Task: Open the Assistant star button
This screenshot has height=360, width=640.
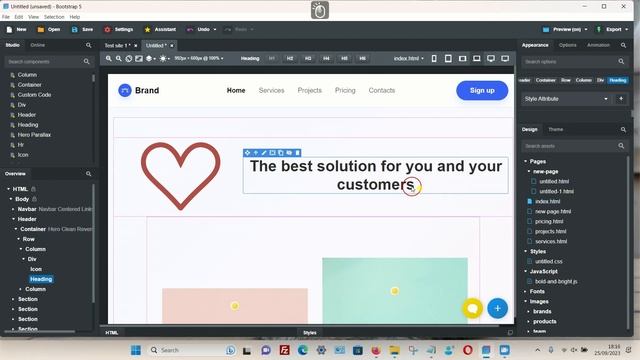Action: pos(160,29)
